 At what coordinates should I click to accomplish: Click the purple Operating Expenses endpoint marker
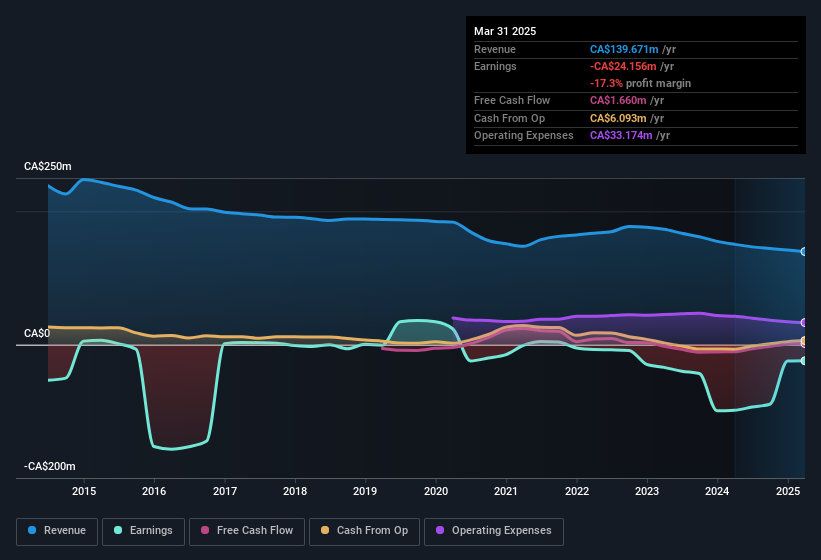tap(804, 322)
